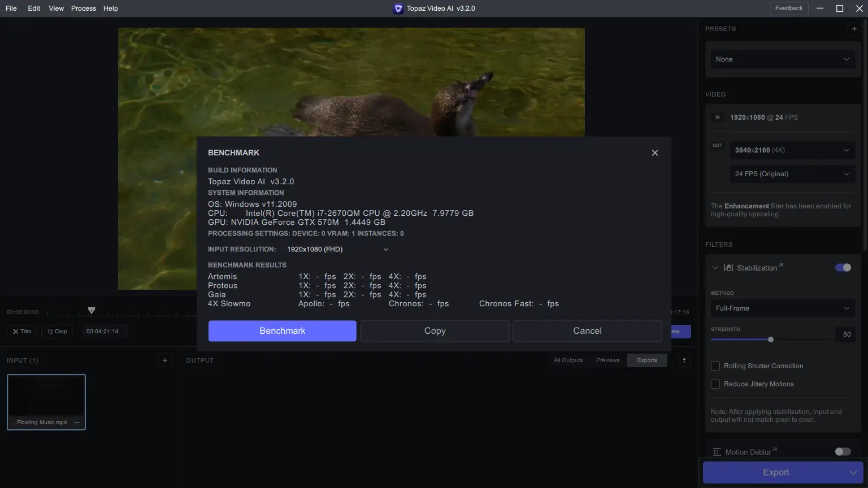Click the 4X Slowmo benchmark row label

[229, 304]
